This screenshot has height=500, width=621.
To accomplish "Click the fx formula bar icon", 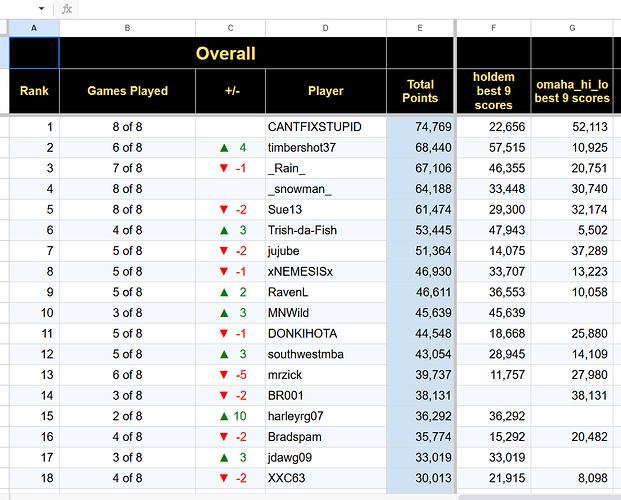I will coord(67,9).
